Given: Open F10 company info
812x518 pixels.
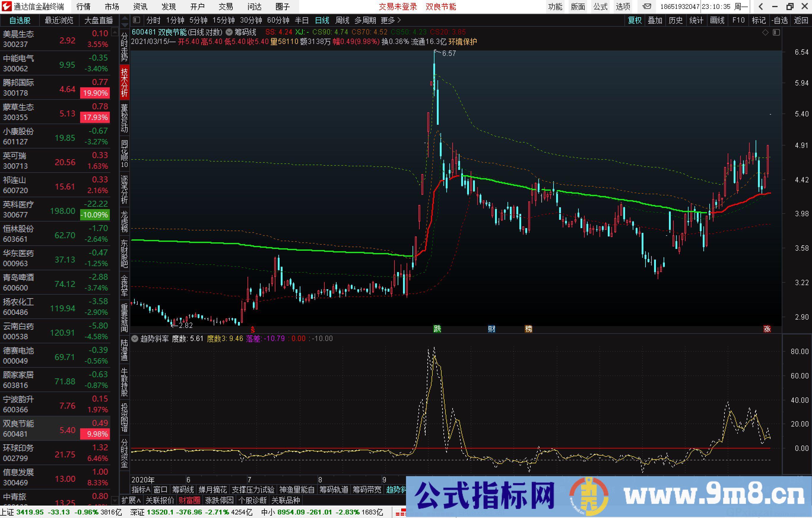Looking at the screenshot, I should point(738,20).
